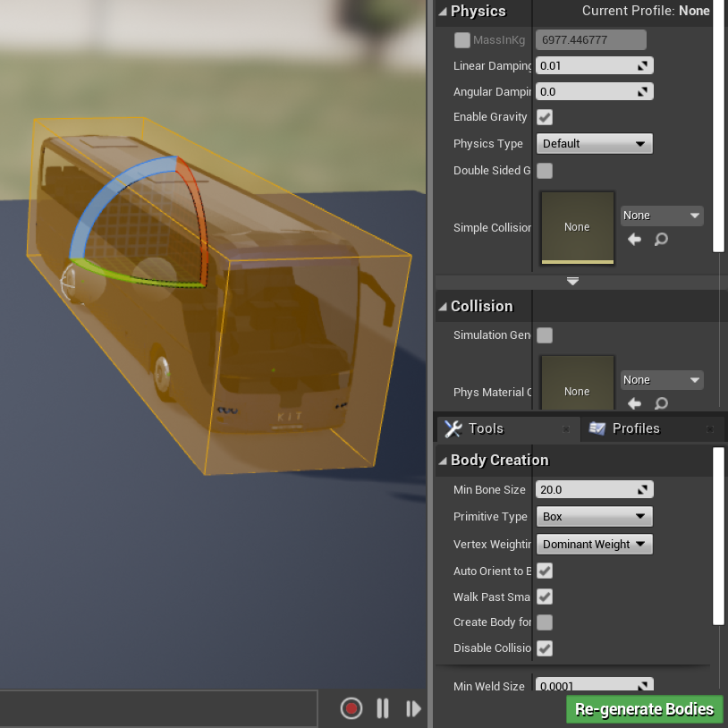Click Re-generate Bodies button
The image size is (728, 728).
pyautogui.click(x=644, y=709)
